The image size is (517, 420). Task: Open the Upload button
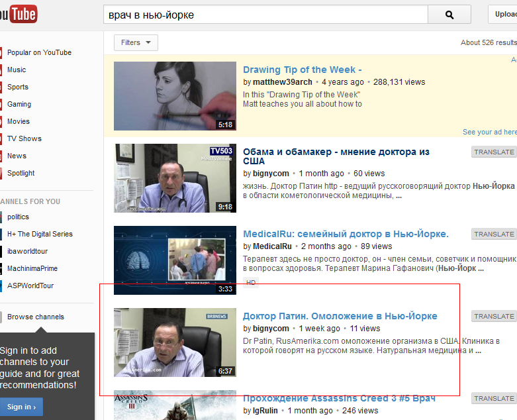(x=504, y=14)
